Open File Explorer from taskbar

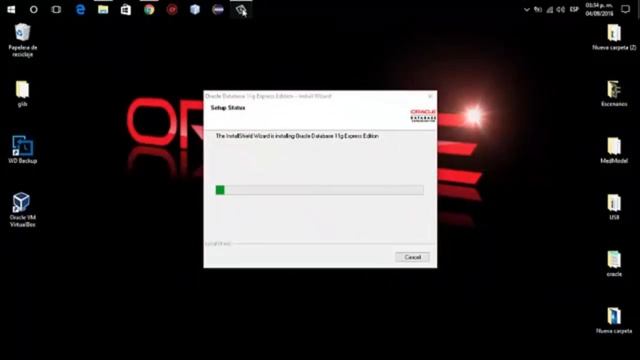(103, 9)
